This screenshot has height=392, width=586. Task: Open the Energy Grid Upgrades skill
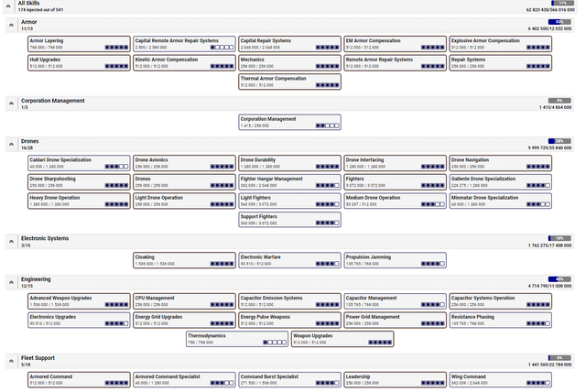(x=184, y=321)
